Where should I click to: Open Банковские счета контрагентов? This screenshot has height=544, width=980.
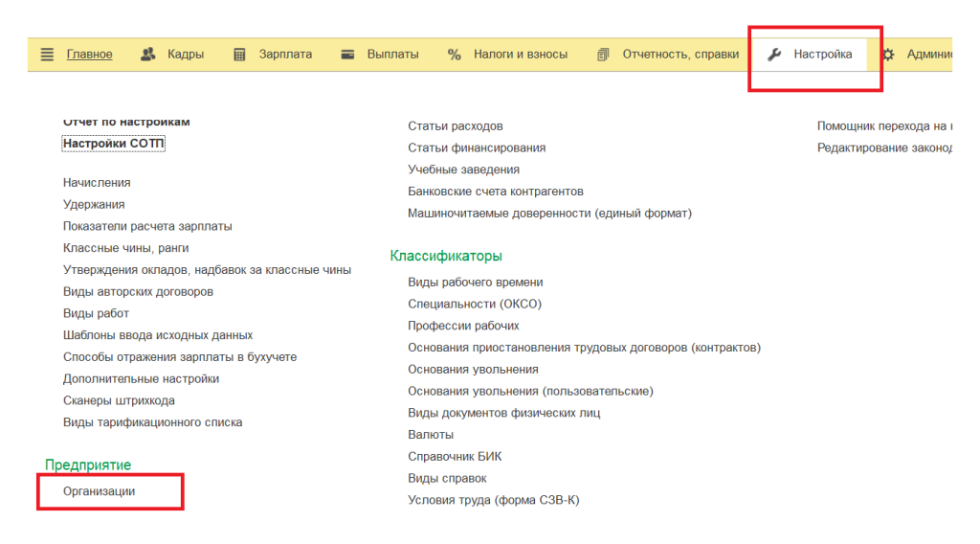496,192
